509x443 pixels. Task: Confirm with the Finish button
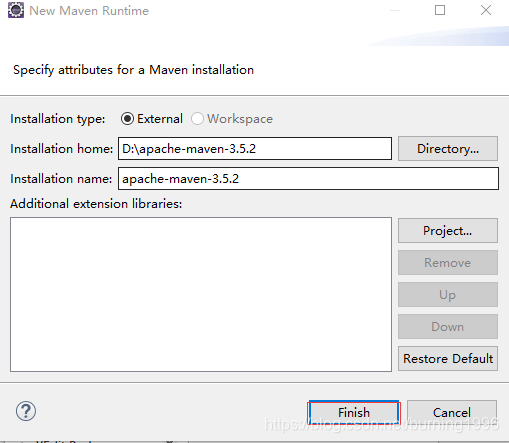(x=354, y=412)
